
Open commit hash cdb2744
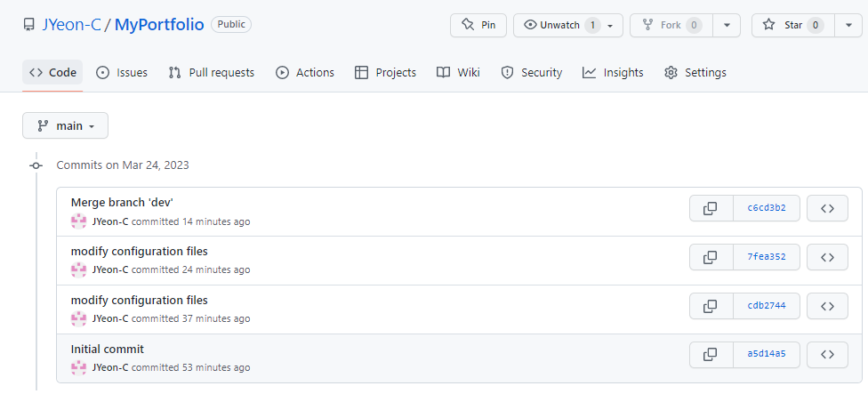point(767,306)
